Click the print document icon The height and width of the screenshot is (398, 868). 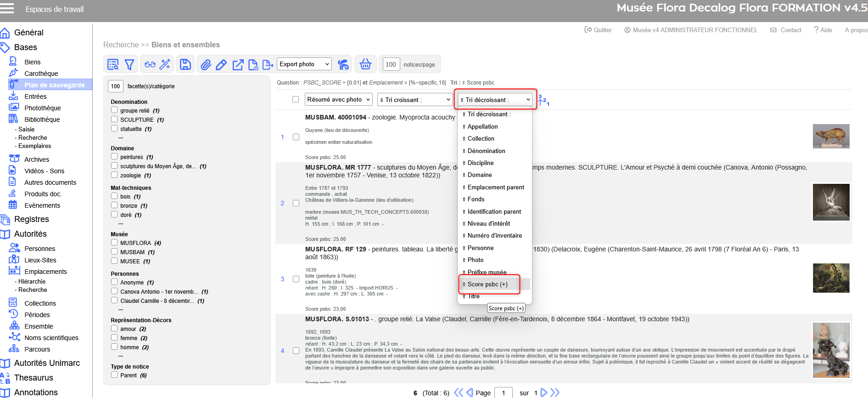pyautogui.click(x=253, y=65)
